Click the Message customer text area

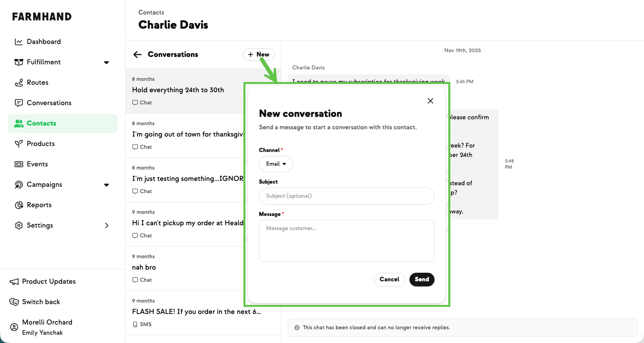click(347, 241)
